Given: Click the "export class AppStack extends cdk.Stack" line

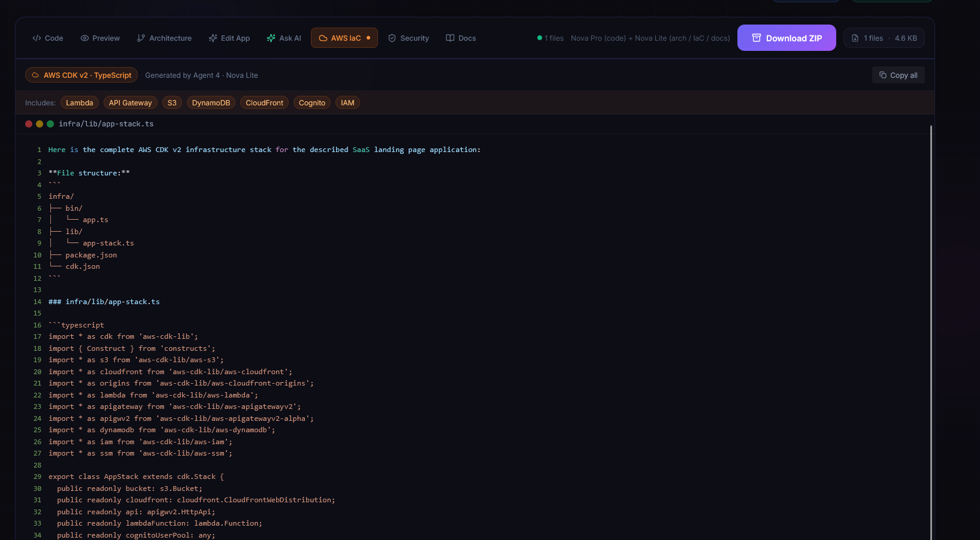Looking at the screenshot, I should click(136, 477).
